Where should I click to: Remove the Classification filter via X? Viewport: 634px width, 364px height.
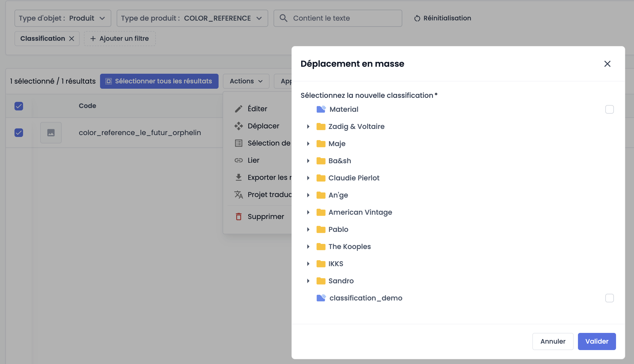click(x=72, y=39)
